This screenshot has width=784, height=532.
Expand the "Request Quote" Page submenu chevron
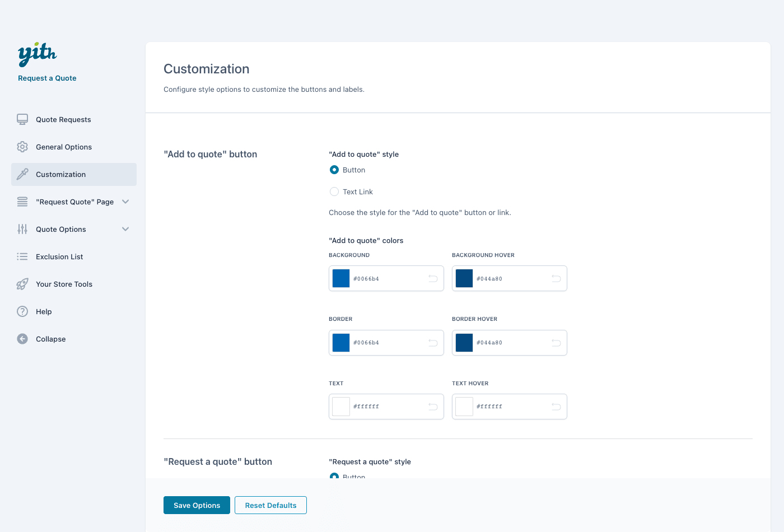pos(125,202)
